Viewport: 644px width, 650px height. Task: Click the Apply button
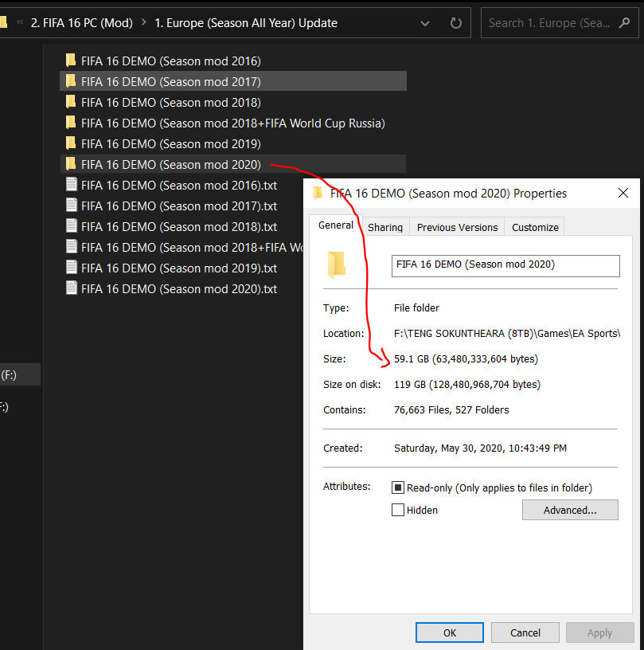click(599, 632)
